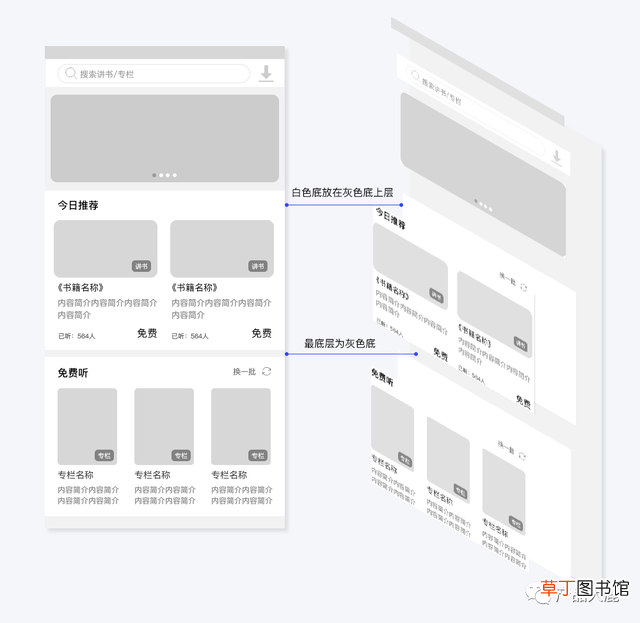The width and height of the screenshot is (640, 623).
Task: Click 已听: 564人 under the first book
Action: click(76, 336)
